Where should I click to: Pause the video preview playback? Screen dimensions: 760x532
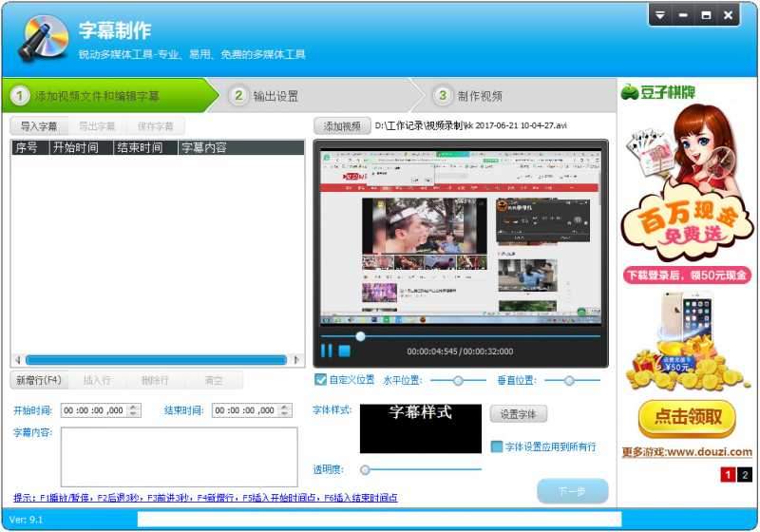tap(327, 351)
